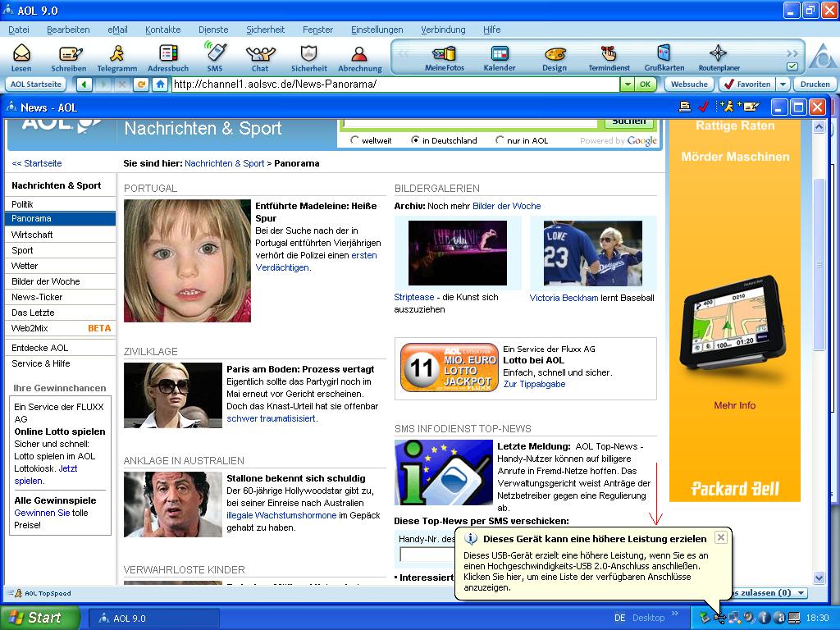
Task: Click the red checkmark in News title bar
Action: (703, 107)
